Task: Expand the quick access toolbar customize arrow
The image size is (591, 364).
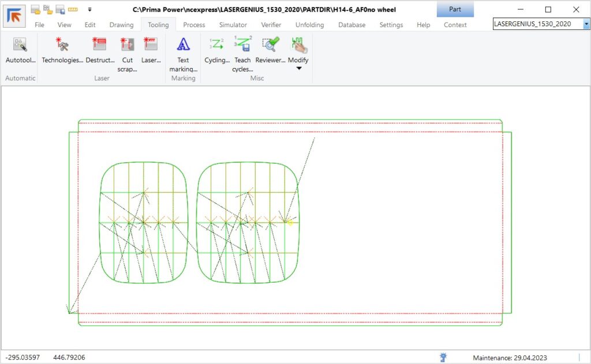Action: coord(89,9)
